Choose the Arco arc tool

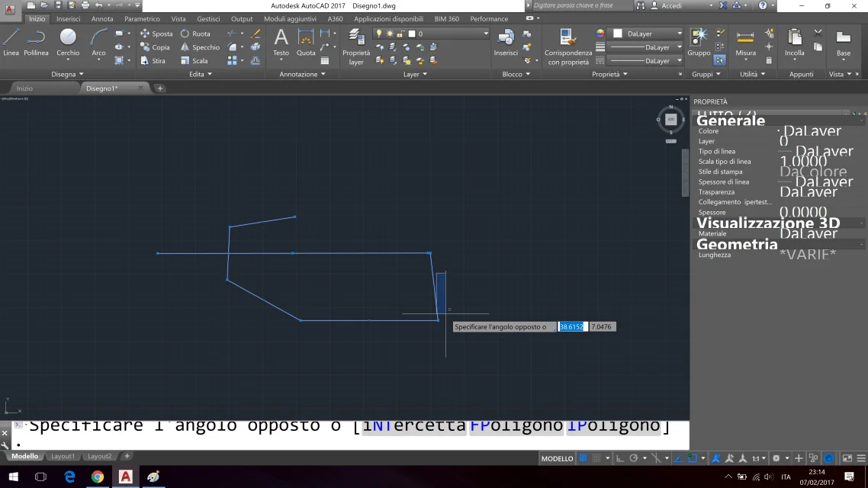point(98,43)
